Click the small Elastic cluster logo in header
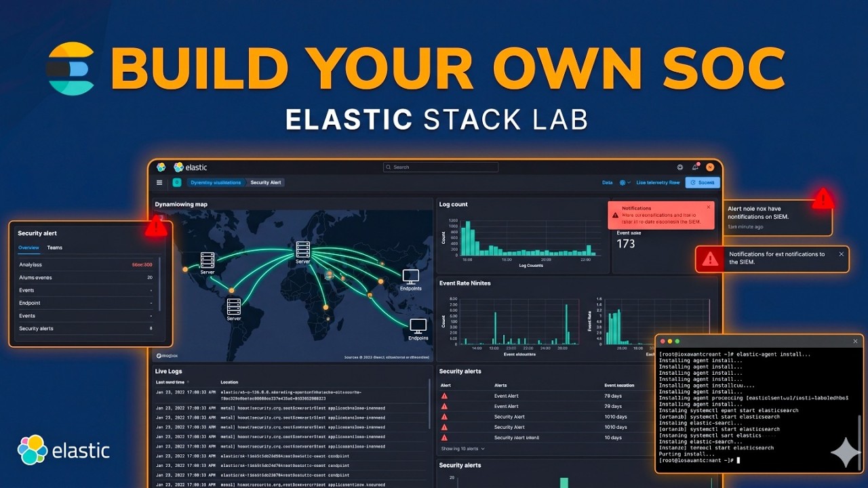 (x=161, y=167)
